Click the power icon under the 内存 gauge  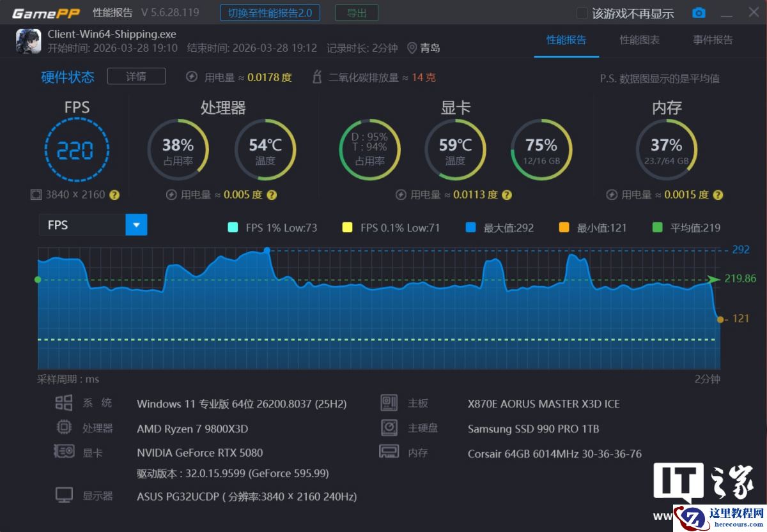tap(612, 195)
